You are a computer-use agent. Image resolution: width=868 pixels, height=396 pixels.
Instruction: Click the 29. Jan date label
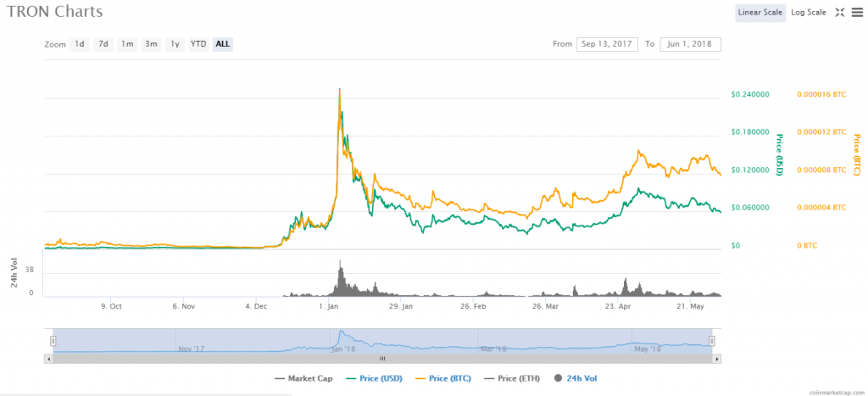(x=401, y=306)
